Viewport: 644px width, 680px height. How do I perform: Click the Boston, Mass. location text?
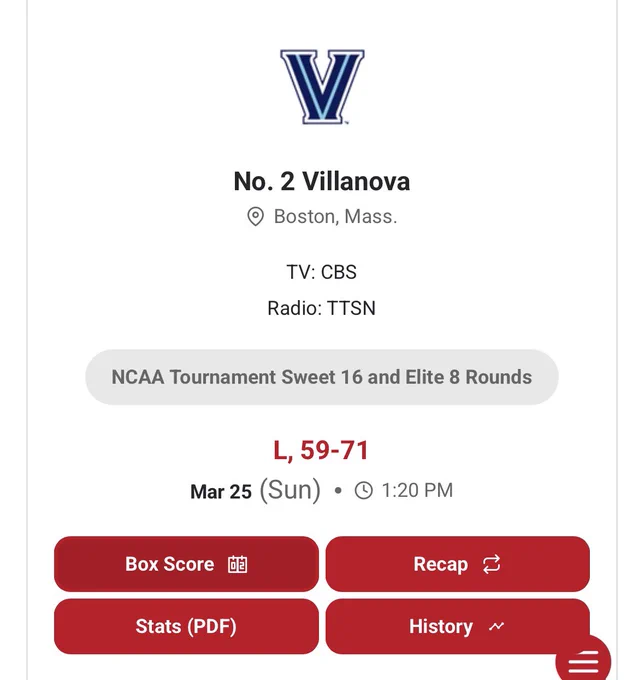coord(335,216)
